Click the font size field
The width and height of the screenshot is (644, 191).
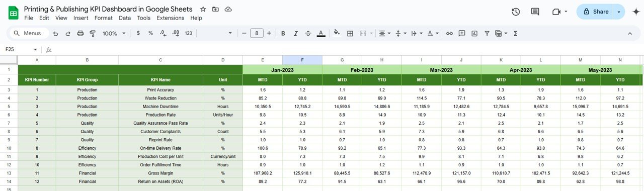click(x=257, y=33)
